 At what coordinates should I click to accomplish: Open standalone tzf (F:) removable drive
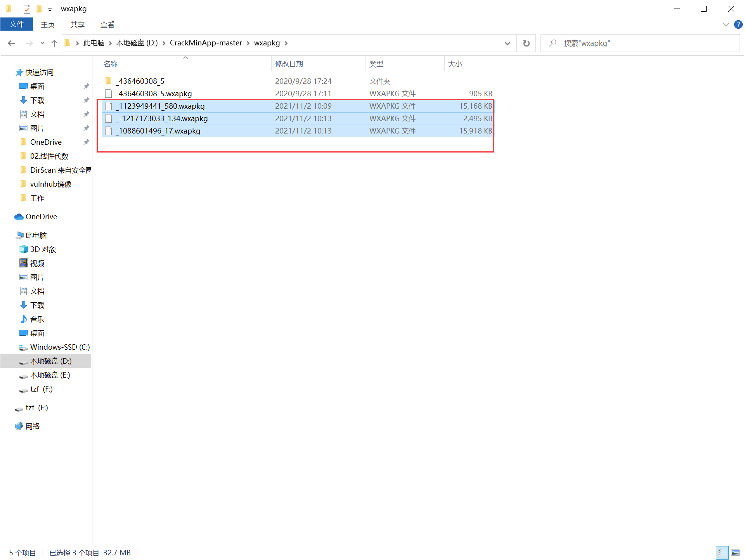[36, 408]
